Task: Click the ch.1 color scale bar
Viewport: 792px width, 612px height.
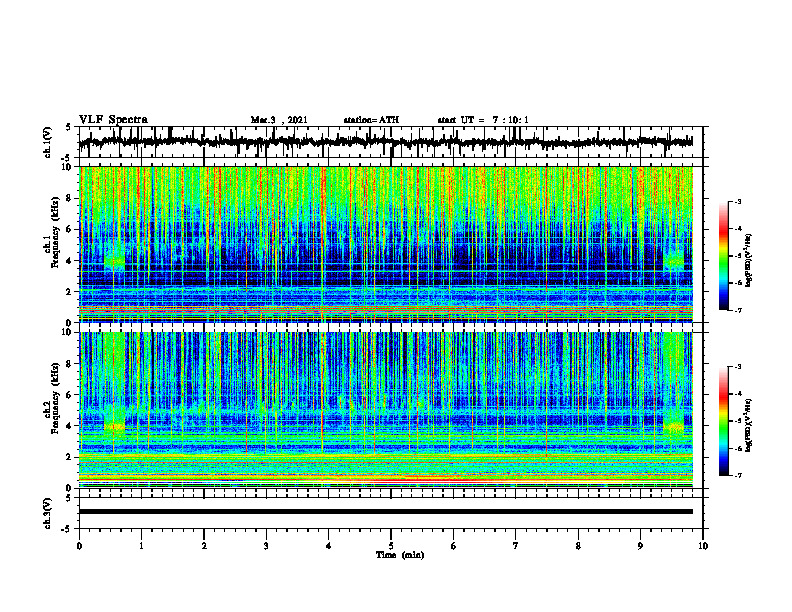Action: [724, 256]
